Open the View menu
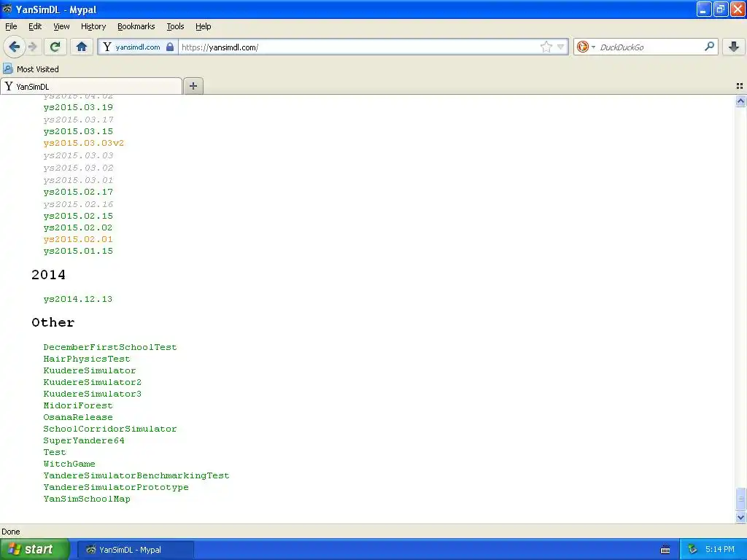The image size is (747, 560). coord(61,27)
